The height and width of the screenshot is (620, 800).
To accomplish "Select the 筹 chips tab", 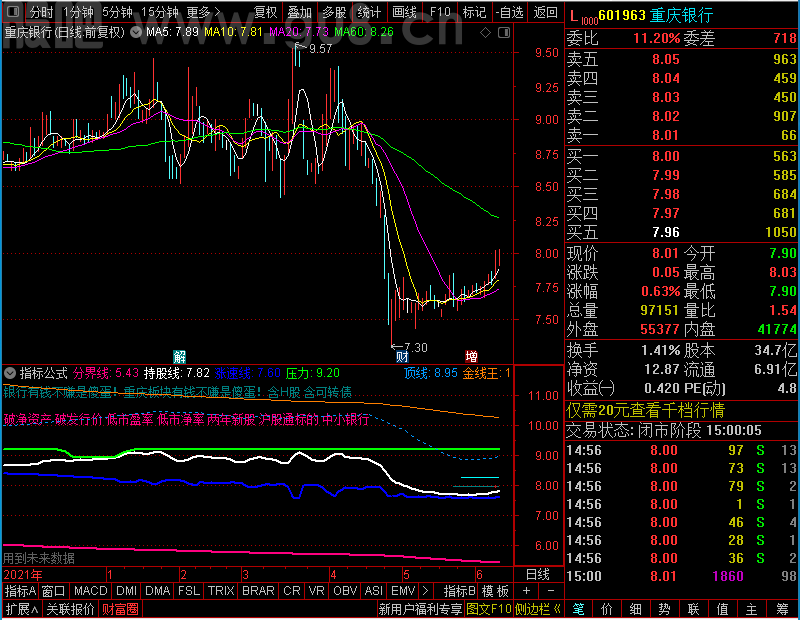I will point(782,609).
